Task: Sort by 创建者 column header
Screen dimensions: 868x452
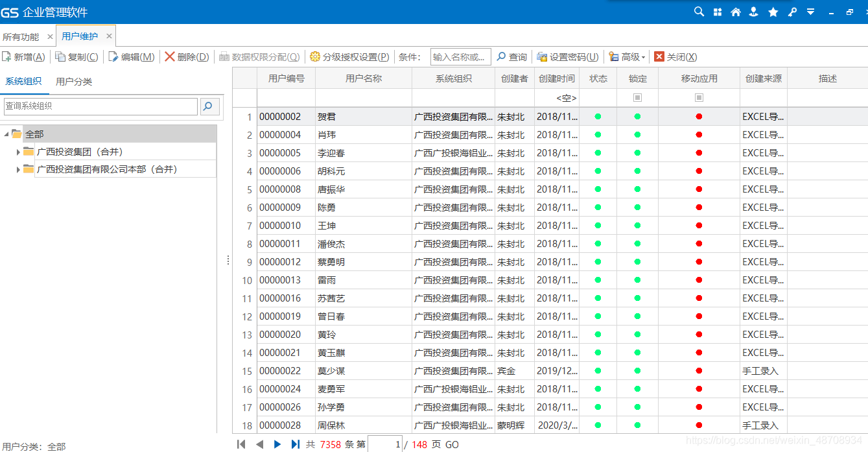Action: (x=515, y=78)
